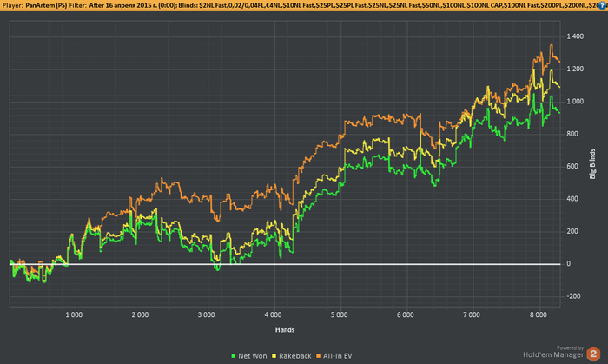The image size is (608, 364).
Task: Click the 5 000 hands axis label
Action: click(340, 314)
